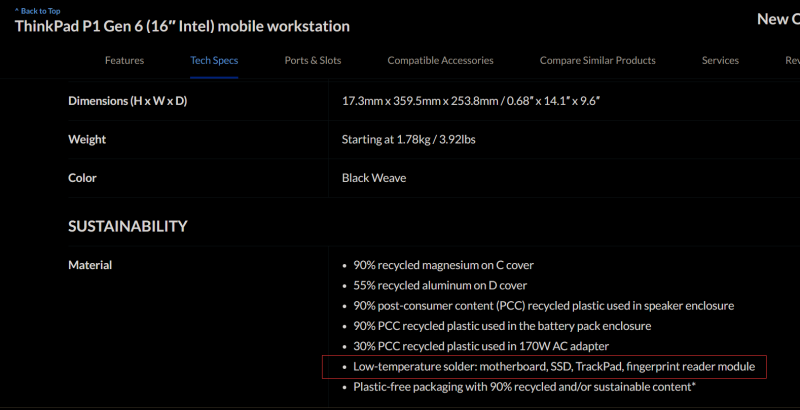Viewport: 800px width, 410px height.
Task: Click the Plastic-free packaging bullet
Action: click(x=524, y=387)
